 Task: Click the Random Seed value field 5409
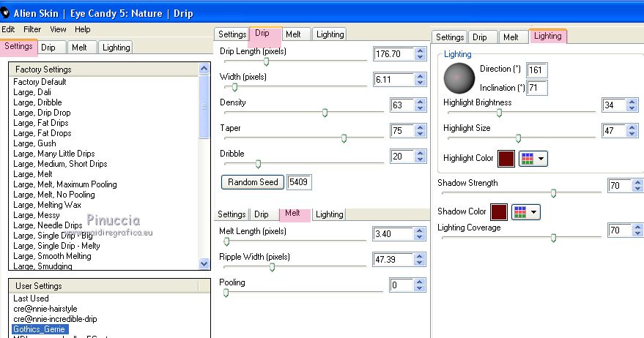299,182
